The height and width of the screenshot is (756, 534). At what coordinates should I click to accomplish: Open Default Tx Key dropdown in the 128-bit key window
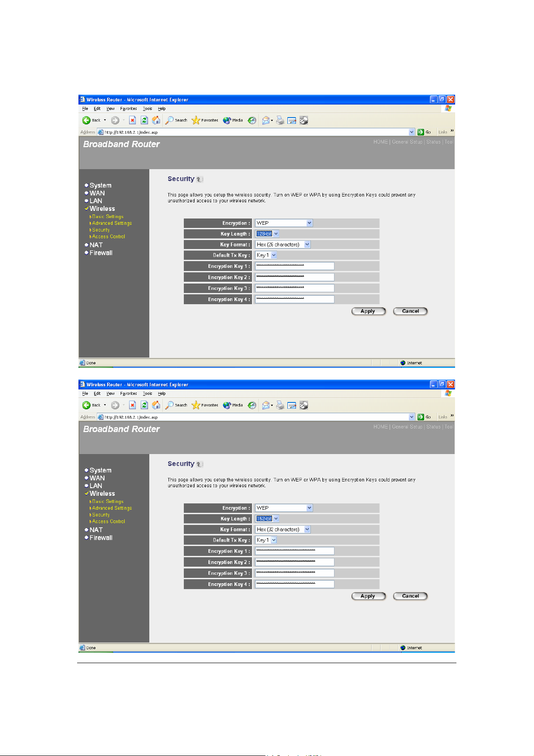click(x=266, y=255)
